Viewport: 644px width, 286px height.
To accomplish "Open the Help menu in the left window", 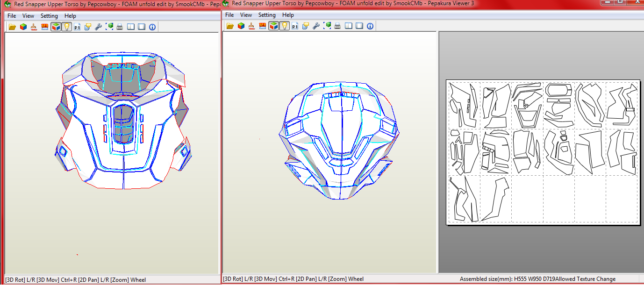I will [70, 16].
